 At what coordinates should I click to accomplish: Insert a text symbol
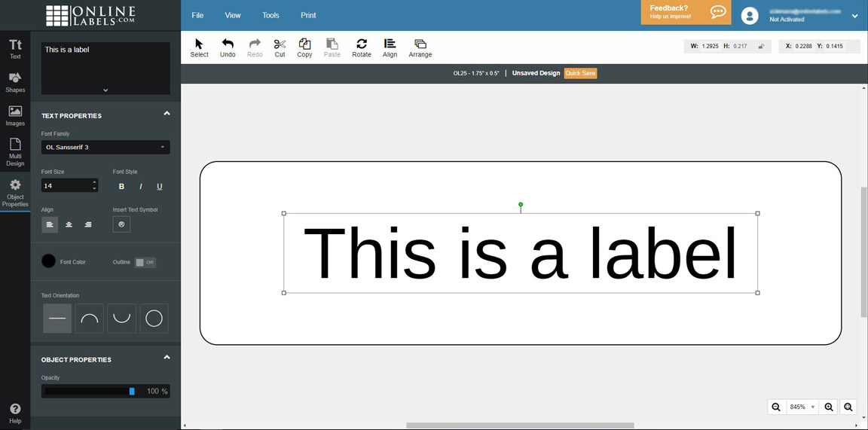tap(121, 224)
